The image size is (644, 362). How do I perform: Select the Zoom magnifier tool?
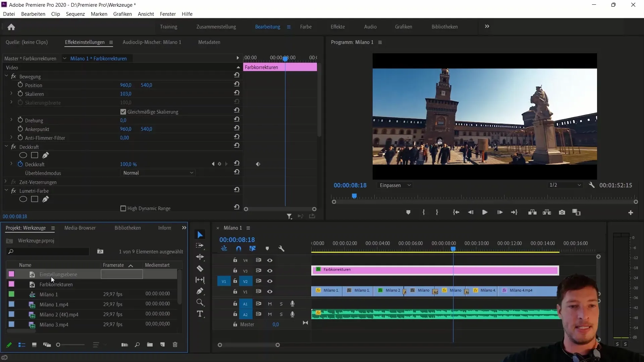click(x=200, y=303)
